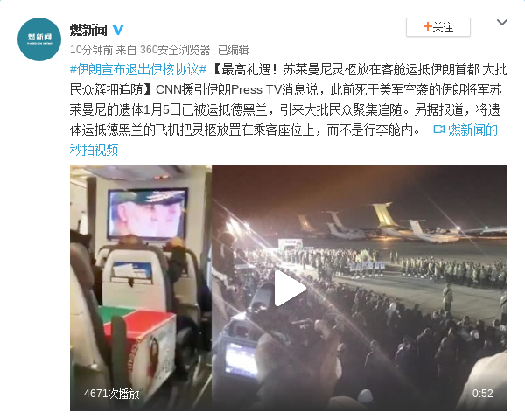Open the #伊朗宣布退出伊核协议# hashtag
This screenshot has width=525, height=420.
point(138,70)
